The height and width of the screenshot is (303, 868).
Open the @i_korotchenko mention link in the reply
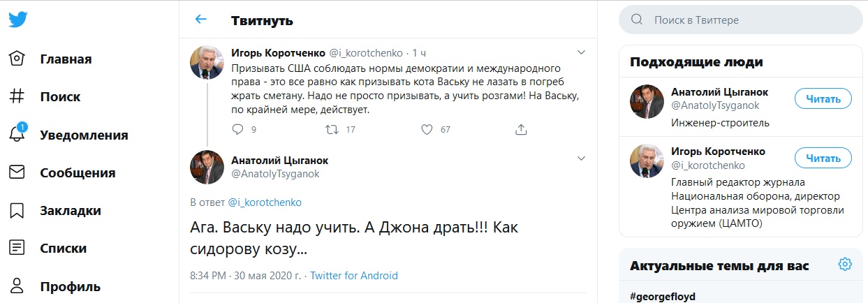coord(265,202)
